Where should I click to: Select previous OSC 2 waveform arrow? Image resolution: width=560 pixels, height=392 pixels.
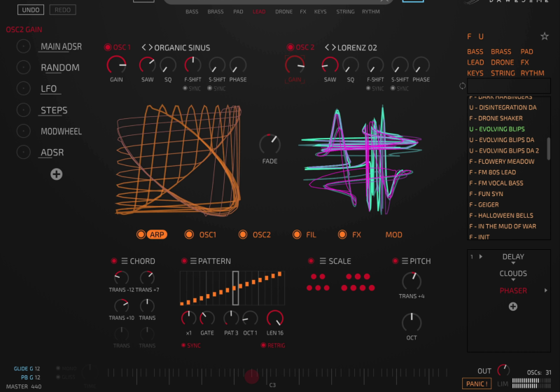(x=327, y=47)
